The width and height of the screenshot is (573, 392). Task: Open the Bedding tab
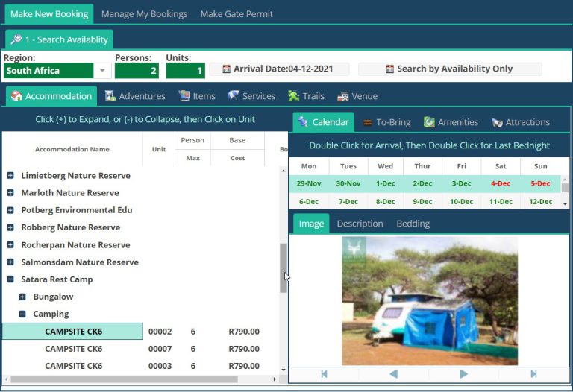[413, 224]
